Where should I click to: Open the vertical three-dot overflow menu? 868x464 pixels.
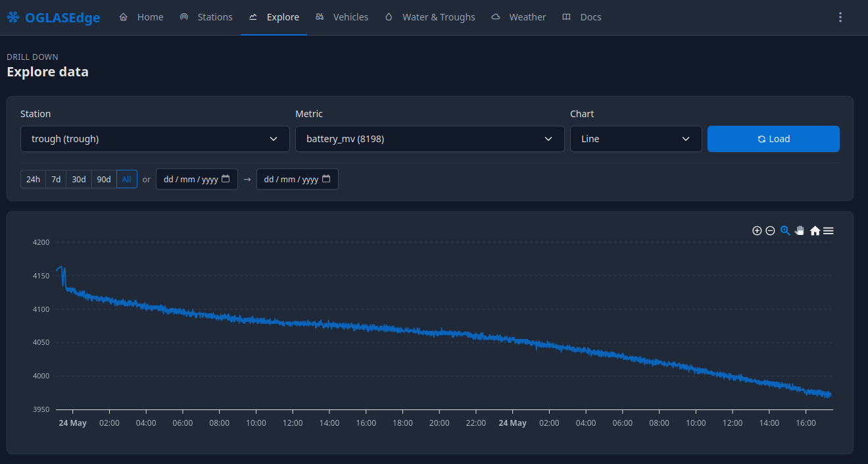(840, 17)
